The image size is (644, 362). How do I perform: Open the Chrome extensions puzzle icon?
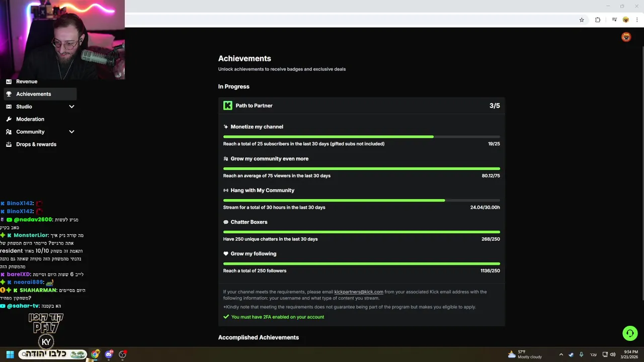coord(598,20)
